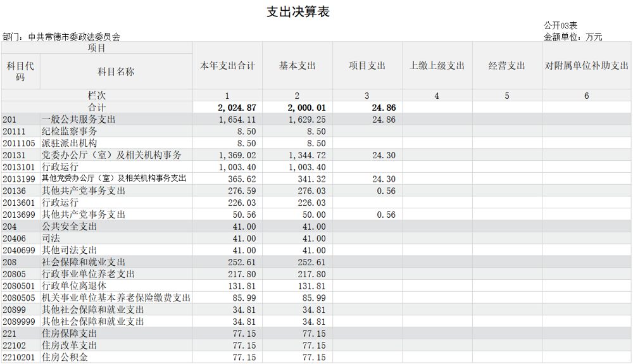Select 住房保障支出 row name
Viewport: 633px width, 364px height.
point(70,334)
